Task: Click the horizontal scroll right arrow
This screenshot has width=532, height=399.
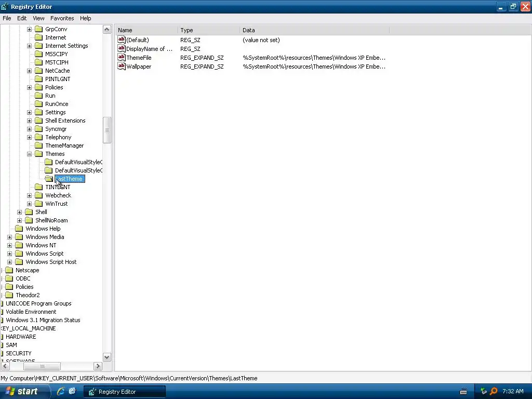Action: click(x=98, y=366)
